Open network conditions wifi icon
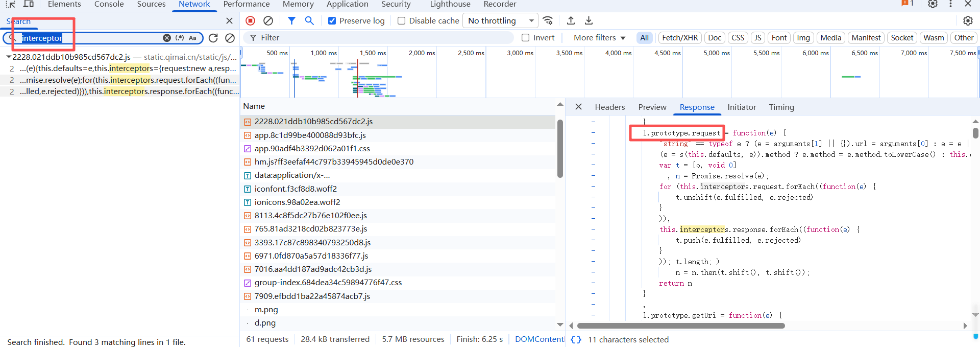Screen dimensions: 980x347 (x=548, y=20)
